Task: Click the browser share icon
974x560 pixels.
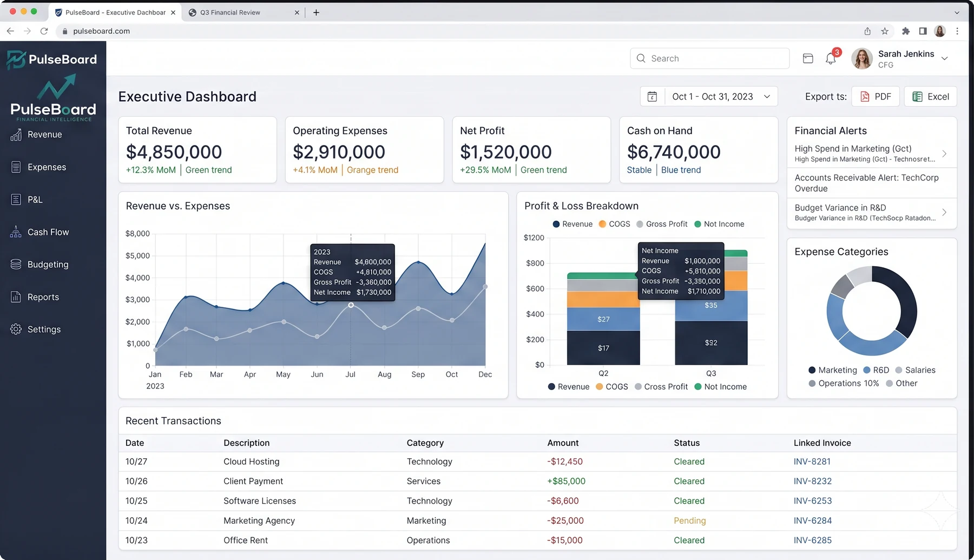Action: (867, 31)
